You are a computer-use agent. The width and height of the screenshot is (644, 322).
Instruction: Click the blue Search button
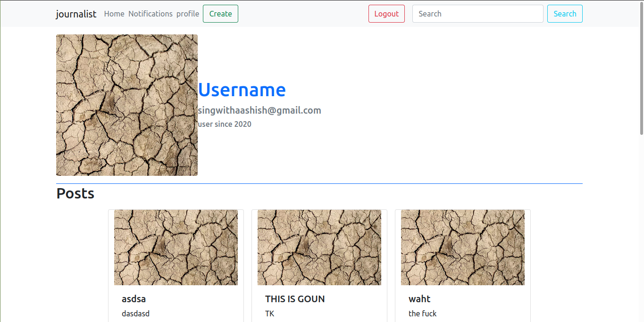click(x=565, y=14)
